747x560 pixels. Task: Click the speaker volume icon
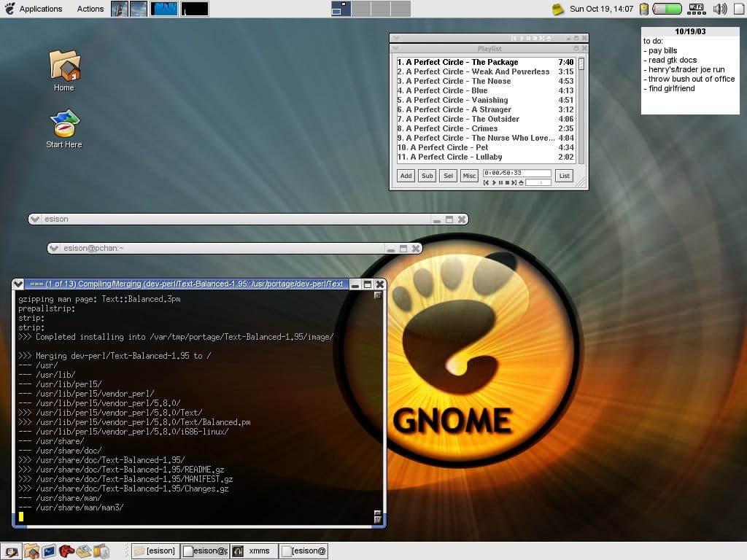pyautogui.click(x=720, y=9)
